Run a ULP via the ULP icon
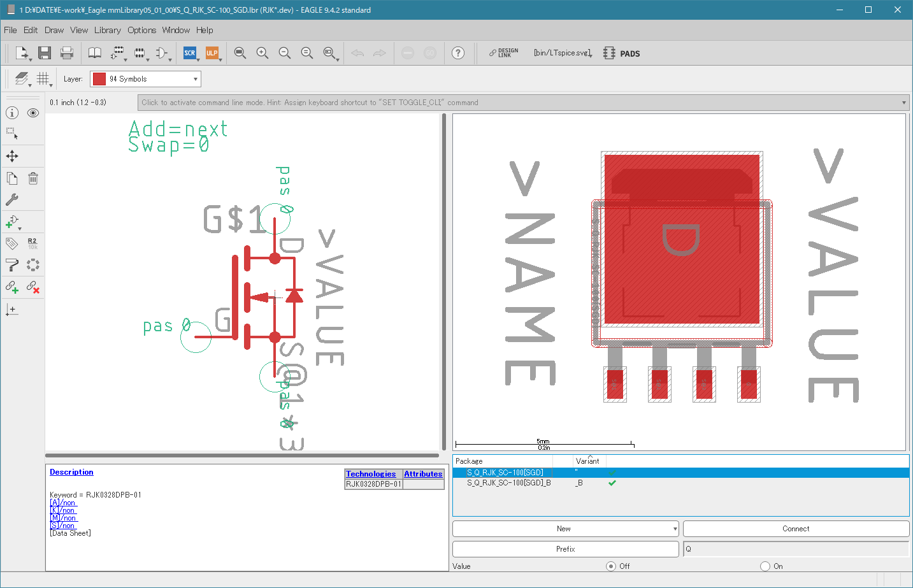 [x=212, y=53]
